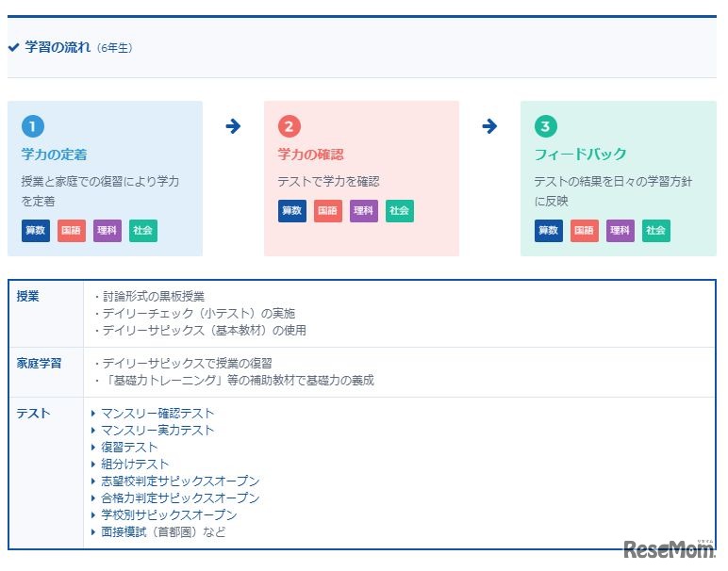
Task: Click the checkmark icon beside 学習の流れ
Action: click(13, 47)
